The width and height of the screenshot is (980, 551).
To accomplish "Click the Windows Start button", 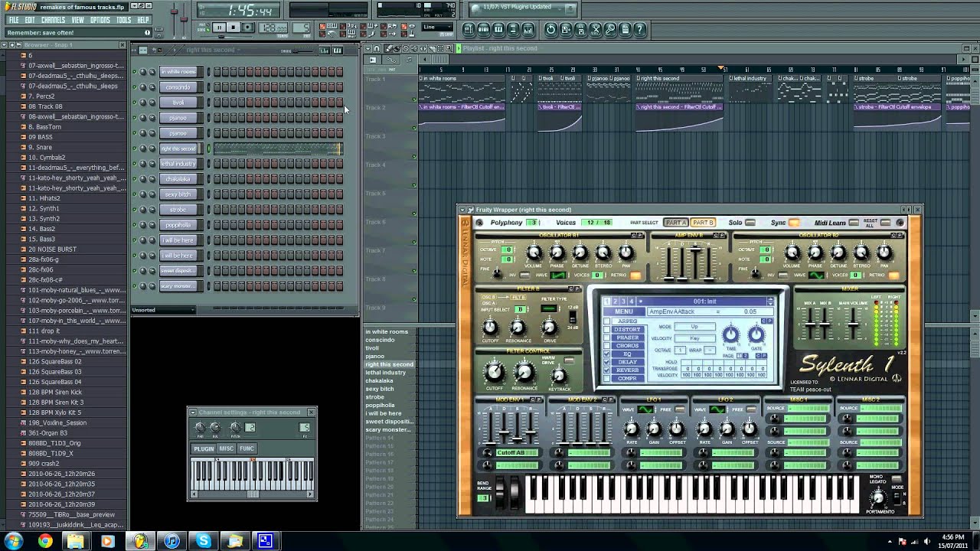I will 13,541.
